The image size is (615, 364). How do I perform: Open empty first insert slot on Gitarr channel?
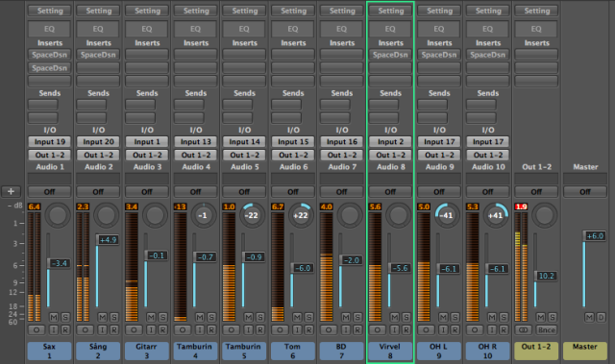[x=147, y=55]
